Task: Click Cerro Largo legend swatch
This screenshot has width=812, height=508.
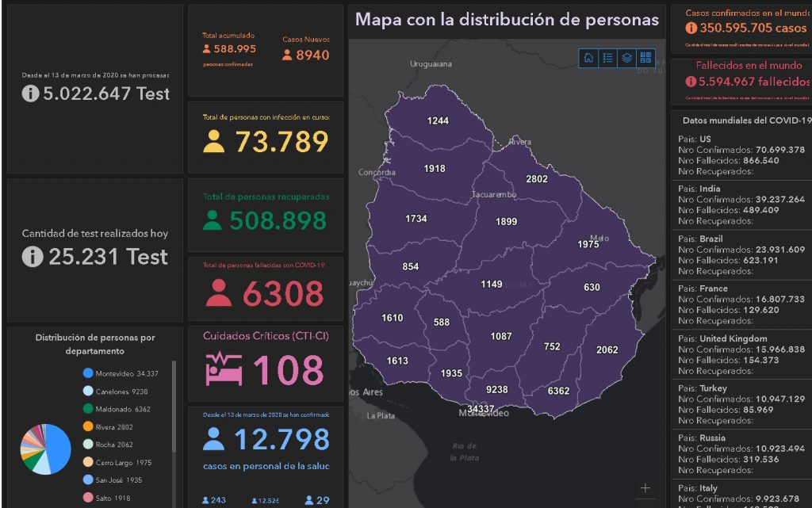Action: click(x=88, y=462)
